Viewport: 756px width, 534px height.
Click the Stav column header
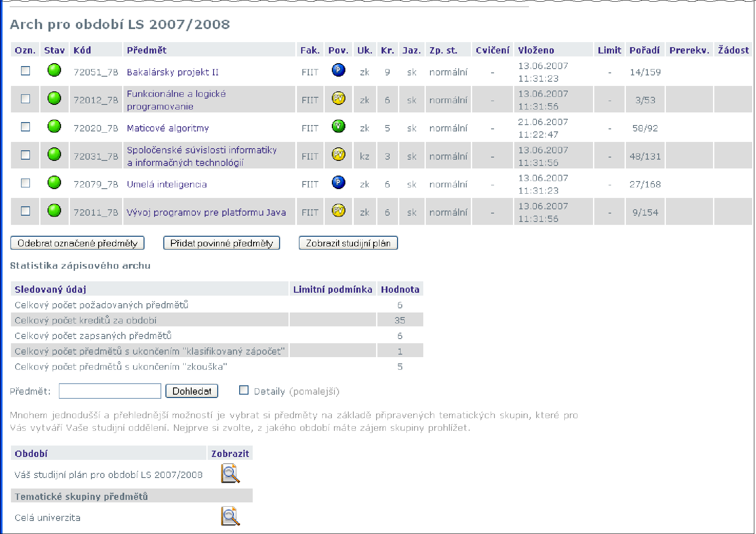[54, 50]
